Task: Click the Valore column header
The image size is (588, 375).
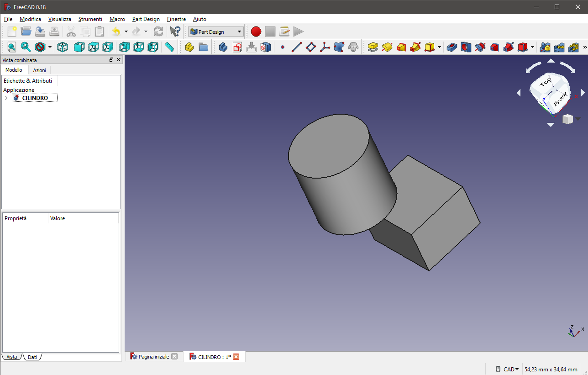Action: coord(84,218)
